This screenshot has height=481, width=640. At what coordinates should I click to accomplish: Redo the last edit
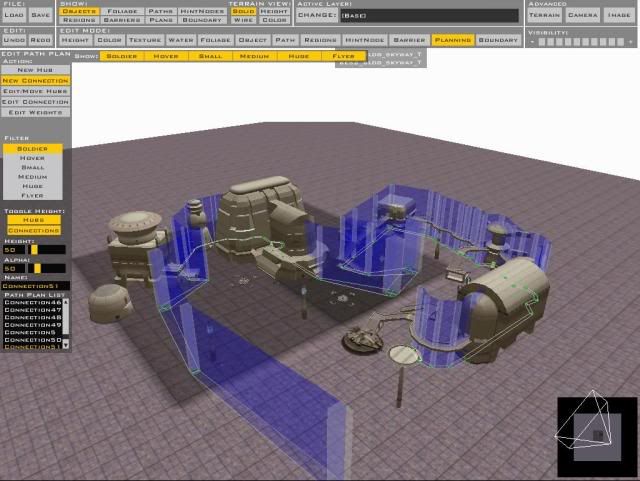40,40
